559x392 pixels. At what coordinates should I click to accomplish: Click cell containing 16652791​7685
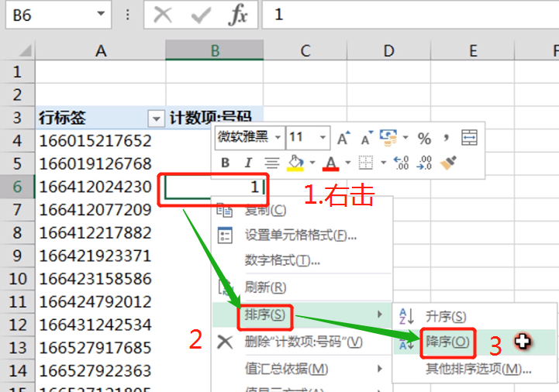[x=101, y=348]
